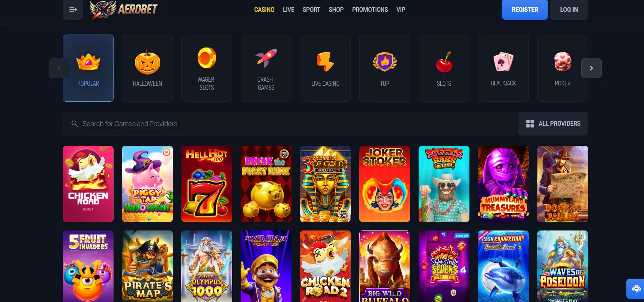This screenshot has height=302, width=644.
Task: Show next categories with right chevron
Action: [591, 68]
